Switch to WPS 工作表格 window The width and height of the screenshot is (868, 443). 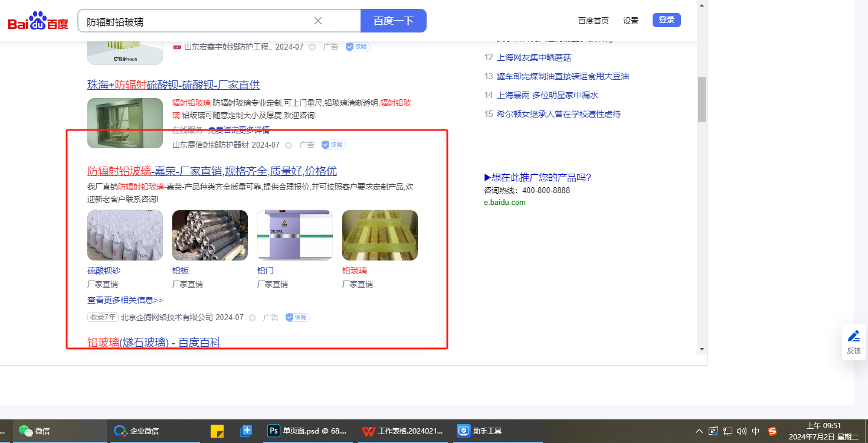tap(402, 431)
